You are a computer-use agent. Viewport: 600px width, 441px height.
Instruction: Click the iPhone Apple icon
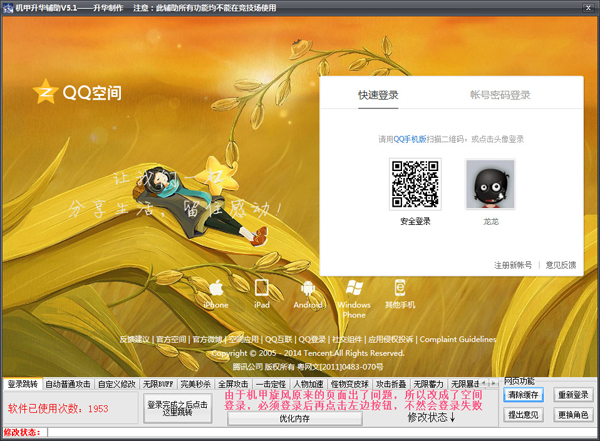[x=216, y=288]
